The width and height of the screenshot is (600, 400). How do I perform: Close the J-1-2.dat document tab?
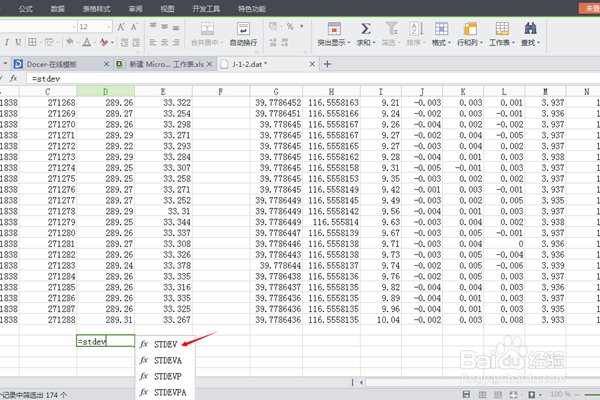click(x=312, y=64)
